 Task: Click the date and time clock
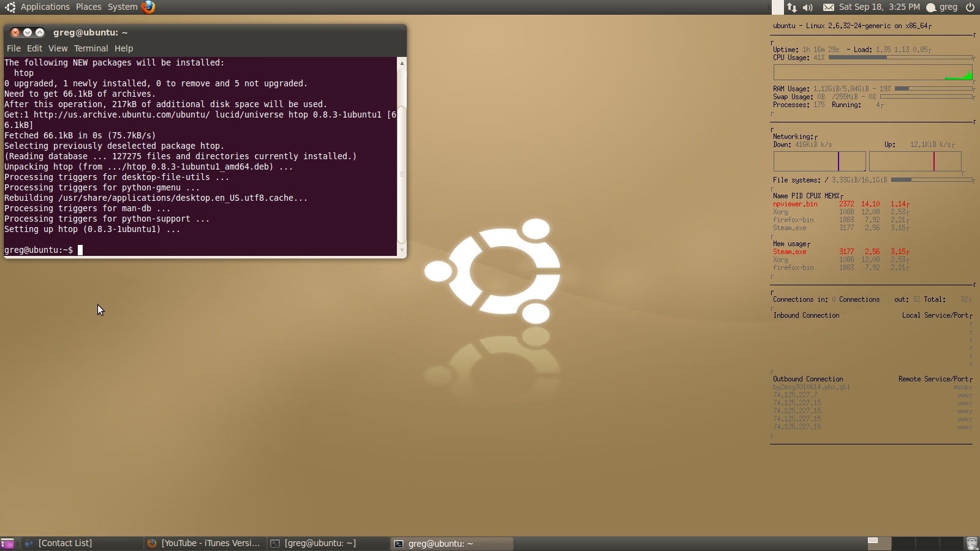[x=879, y=7]
